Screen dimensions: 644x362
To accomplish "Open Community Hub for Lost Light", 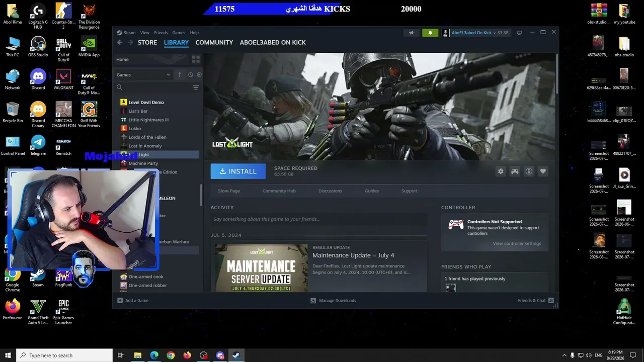I will pos(279,191).
